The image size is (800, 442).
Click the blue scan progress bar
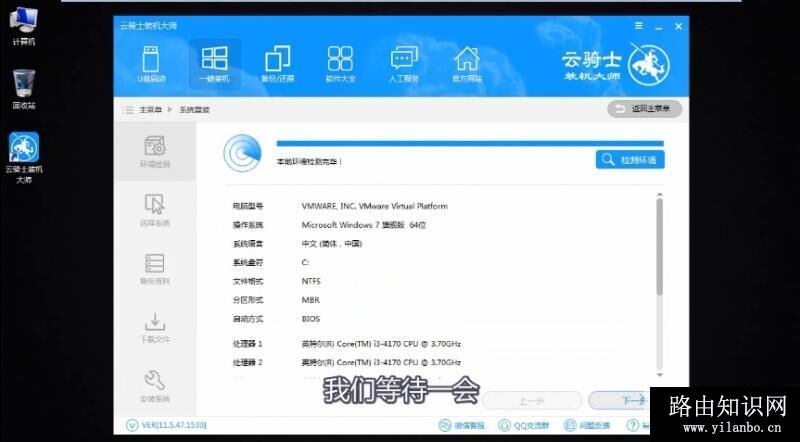(x=470, y=143)
